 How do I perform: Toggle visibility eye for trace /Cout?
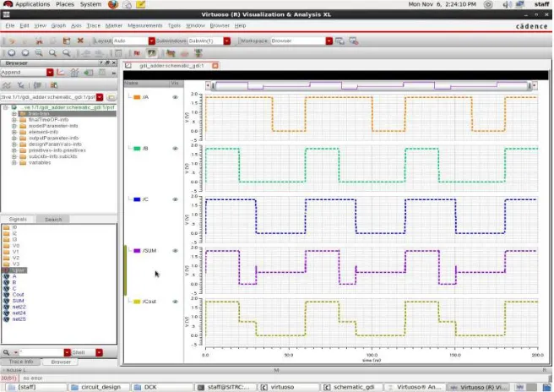click(x=175, y=302)
